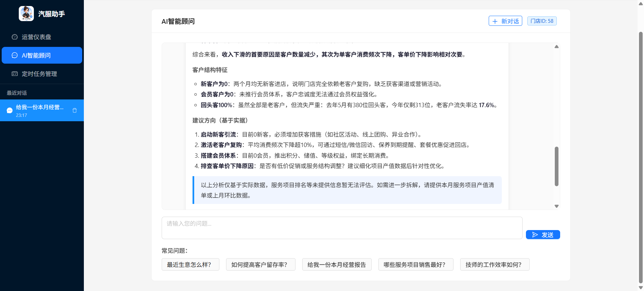
Task: Send the message with 发送 button
Action: [x=543, y=235]
